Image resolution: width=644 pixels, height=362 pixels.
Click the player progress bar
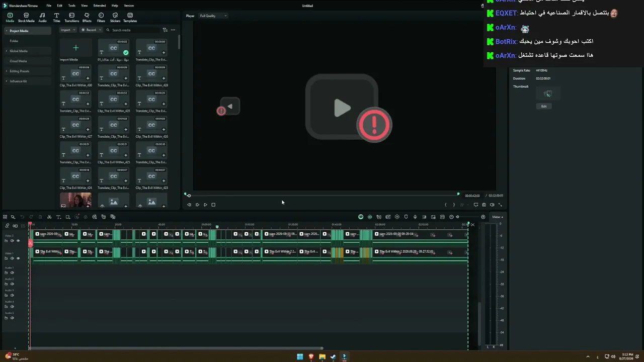tap(322, 195)
